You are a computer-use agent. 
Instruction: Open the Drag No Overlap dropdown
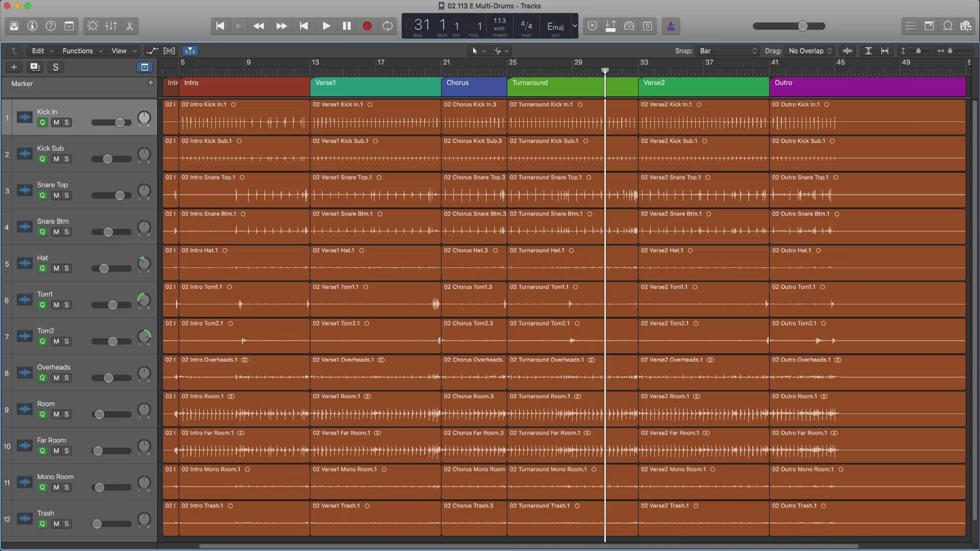(x=810, y=51)
